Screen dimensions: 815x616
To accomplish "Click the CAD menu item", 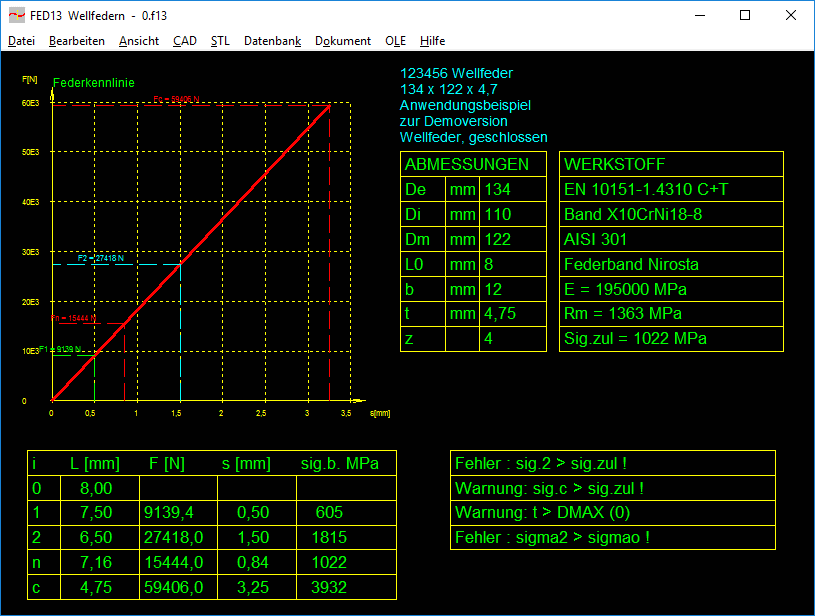I will [184, 41].
